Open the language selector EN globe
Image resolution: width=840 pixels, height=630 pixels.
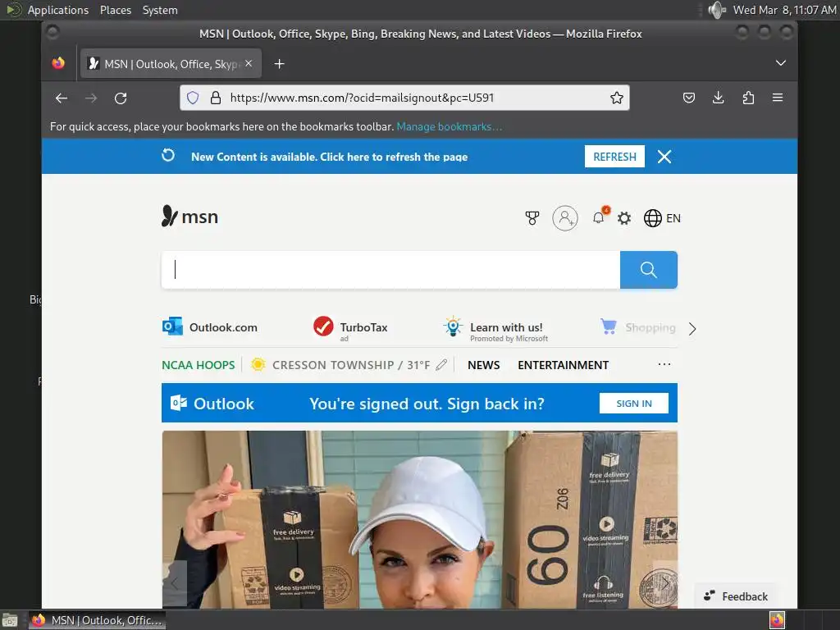(x=662, y=218)
